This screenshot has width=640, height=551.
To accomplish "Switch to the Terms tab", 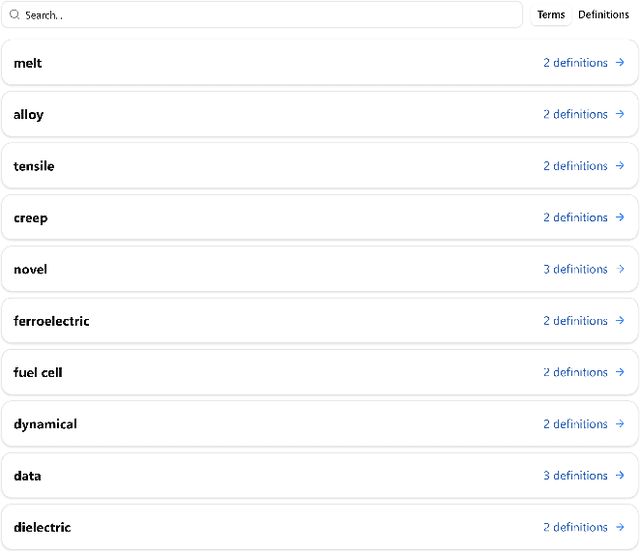I will [x=551, y=15].
